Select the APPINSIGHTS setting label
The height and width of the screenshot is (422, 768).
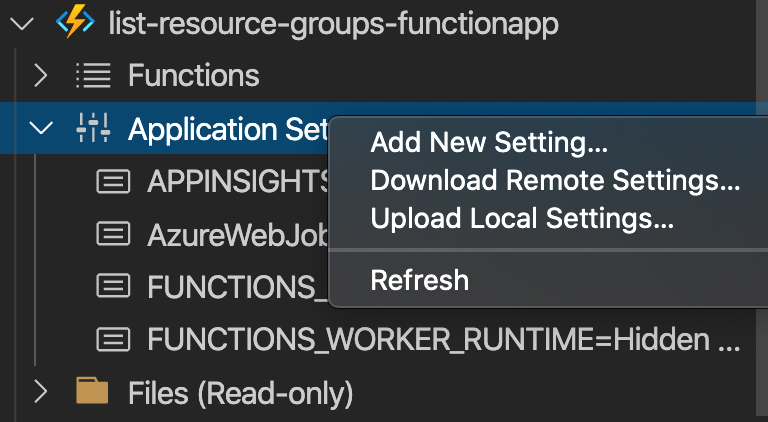point(238,181)
